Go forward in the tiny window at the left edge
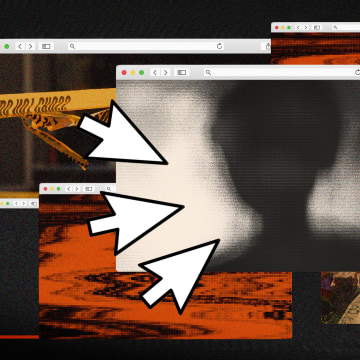 (23, 203)
